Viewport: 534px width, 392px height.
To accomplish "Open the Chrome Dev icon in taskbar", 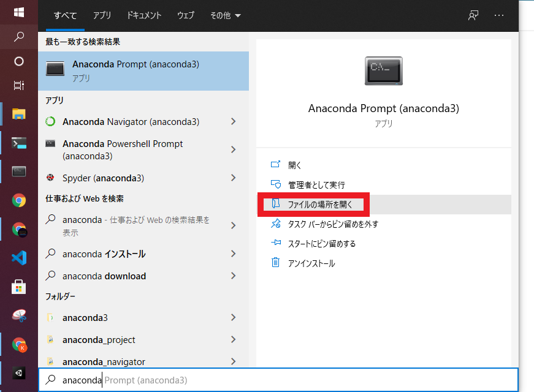I will [x=19, y=229].
